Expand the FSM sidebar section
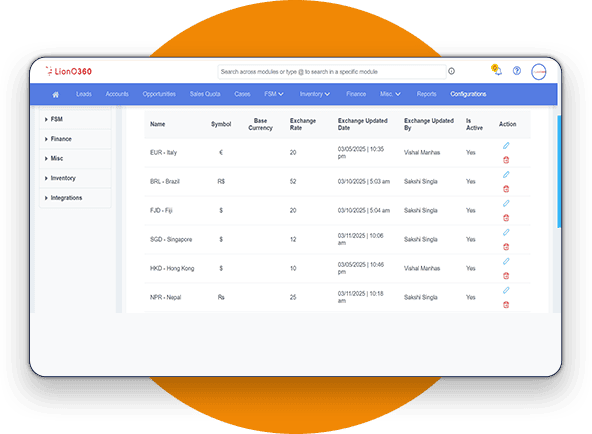592x434 pixels. pos(75,119)
